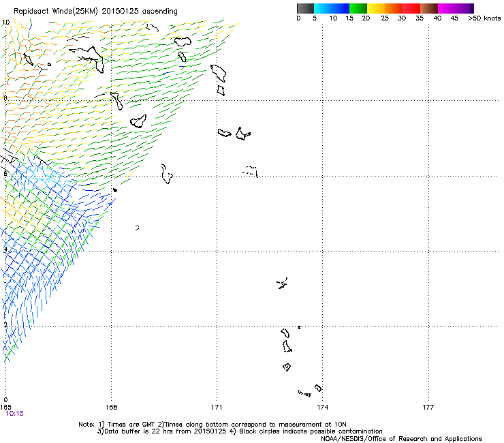
Task: Click the '45' label under the color bar
Action: pyautogui.click(x=454, y=18)
